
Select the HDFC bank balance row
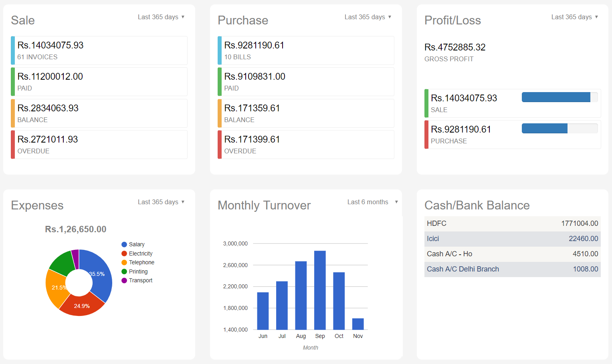(x=512, y=224)
